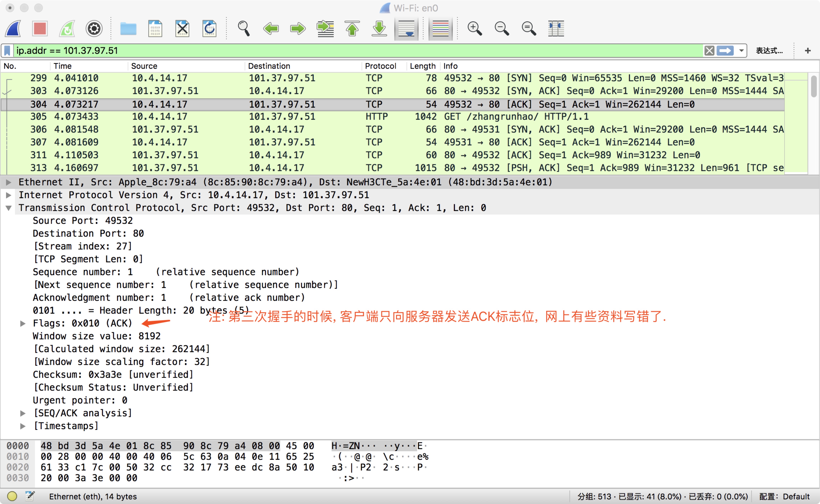Select the Checksum: 0x3a3e field
The height and width of the screenshot is (504, 820).
tap(113, 375)
